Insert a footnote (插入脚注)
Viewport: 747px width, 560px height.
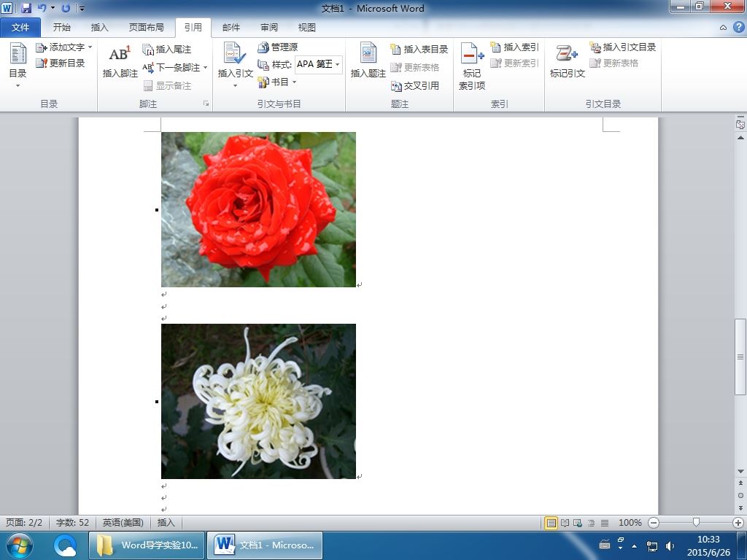(120, 61)
